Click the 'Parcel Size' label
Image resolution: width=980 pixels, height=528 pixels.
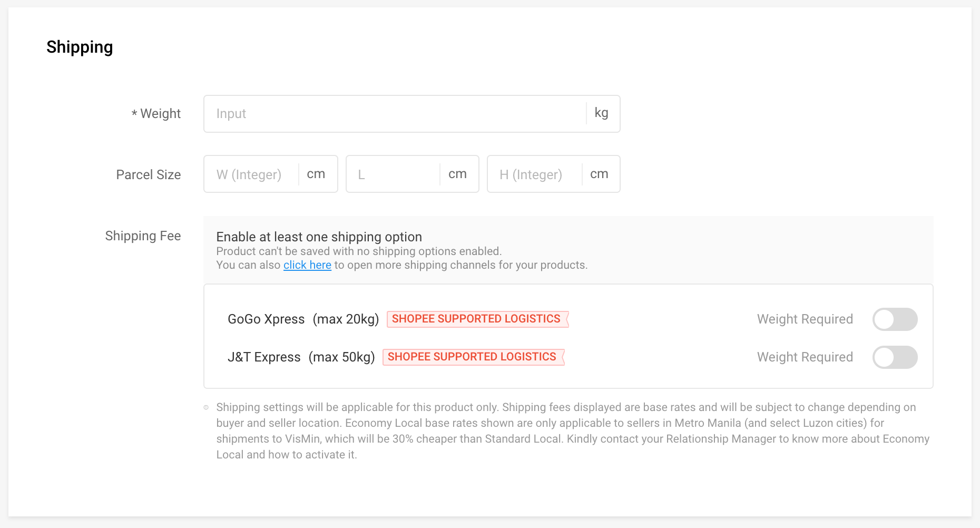pos(149,175)
